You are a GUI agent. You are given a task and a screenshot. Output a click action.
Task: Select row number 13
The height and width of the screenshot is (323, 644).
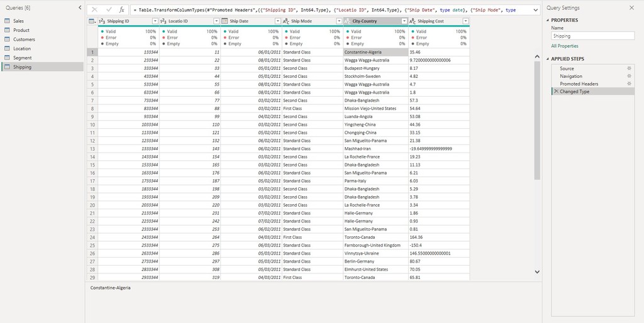point(92,148)
